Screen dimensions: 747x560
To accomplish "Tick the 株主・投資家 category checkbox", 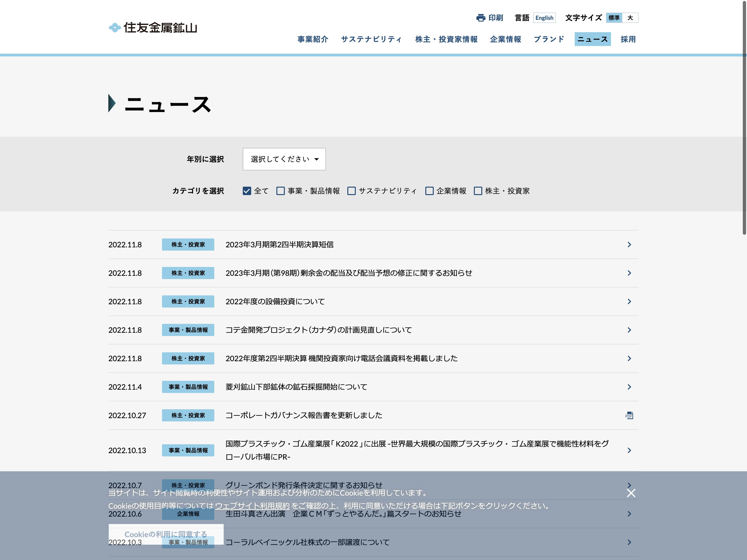I will pyautogui.click(x=478, y=191).
